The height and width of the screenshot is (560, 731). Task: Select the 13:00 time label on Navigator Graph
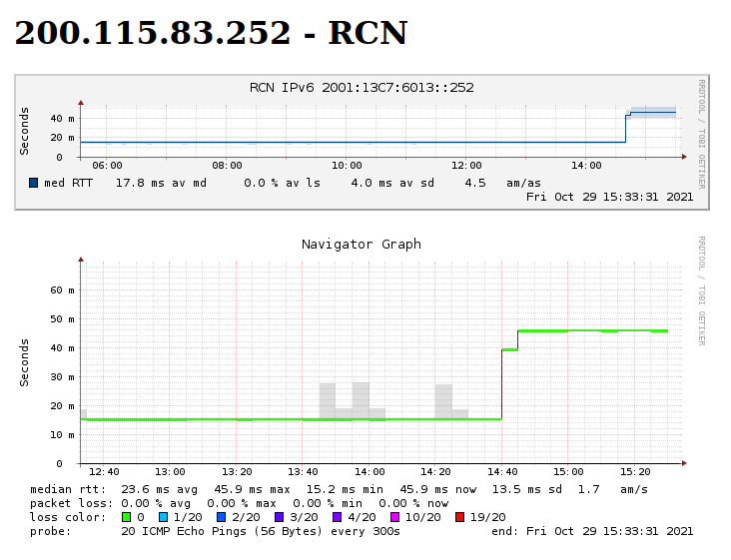[x=170, y=471]
